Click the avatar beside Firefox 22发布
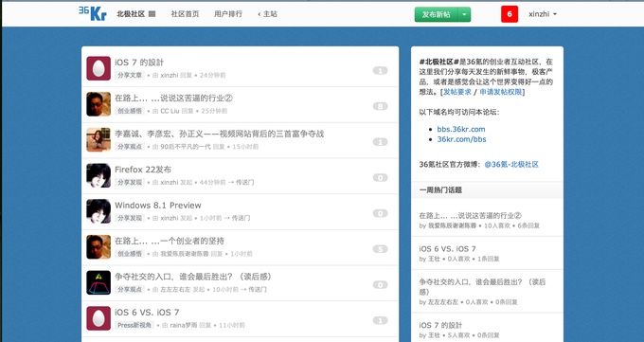The height and width of the screenshot is (342, 644). (98, 175)
